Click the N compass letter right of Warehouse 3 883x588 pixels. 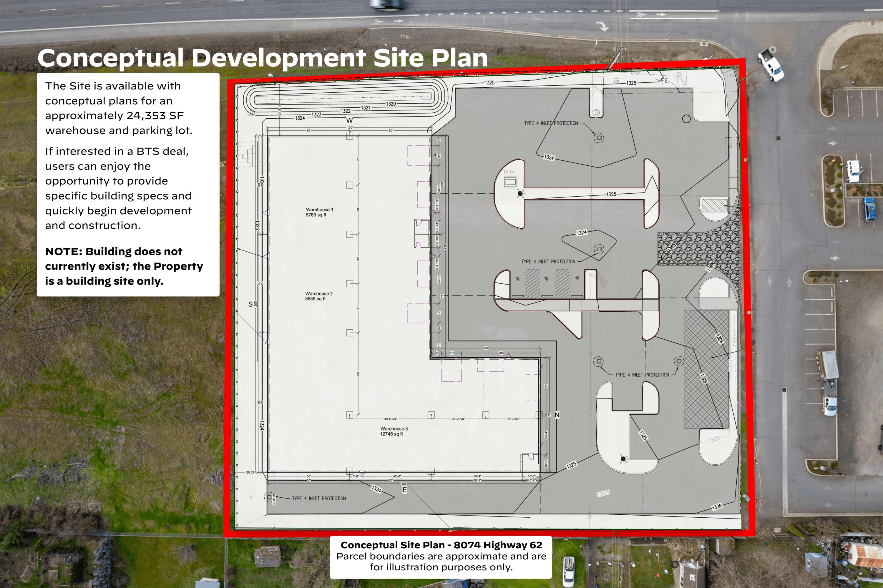tap(557, 415)
